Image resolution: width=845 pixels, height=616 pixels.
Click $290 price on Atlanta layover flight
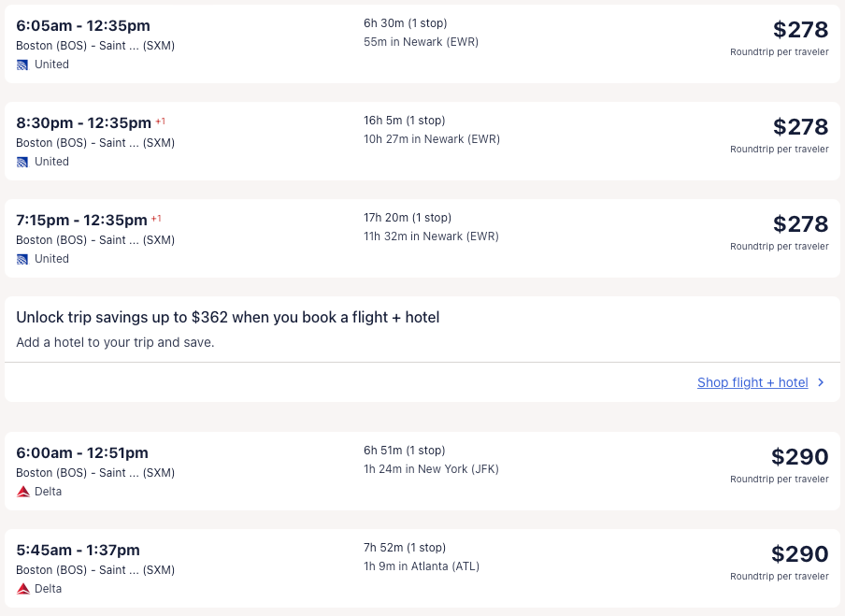(x=799, y=553)
